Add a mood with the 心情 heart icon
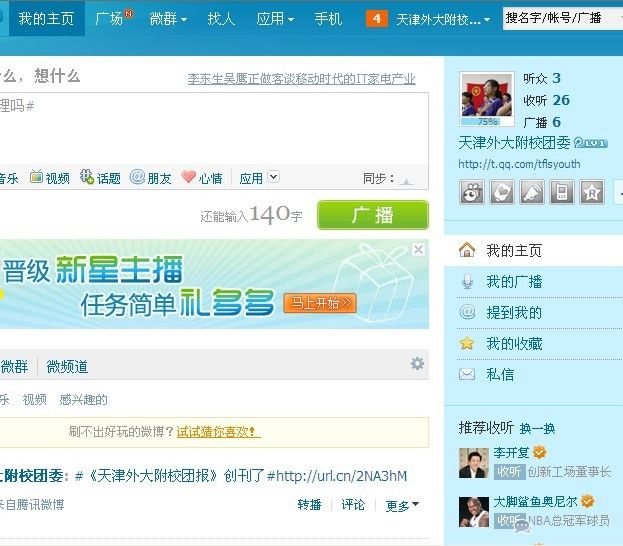Viewport: 623px width, 546px height. pos(202,178)
